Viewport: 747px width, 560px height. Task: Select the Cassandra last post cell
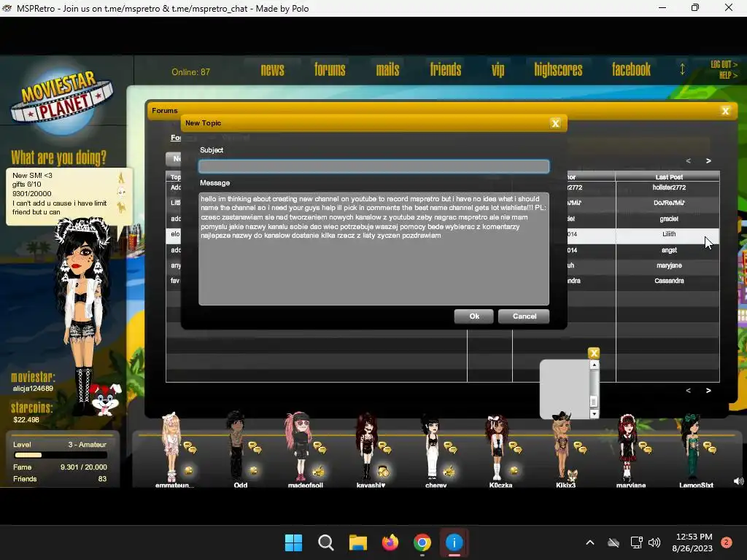pos(668,281)
